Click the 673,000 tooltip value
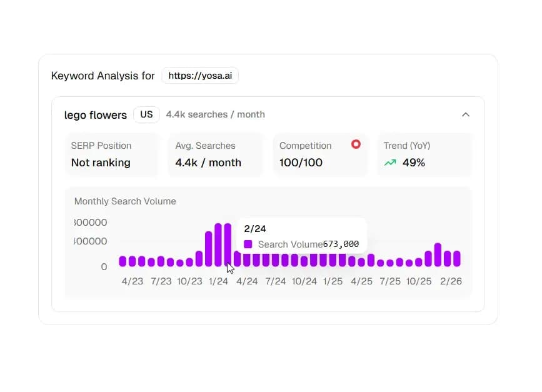This screenshot has width=542, height=392. pos(341,244)
